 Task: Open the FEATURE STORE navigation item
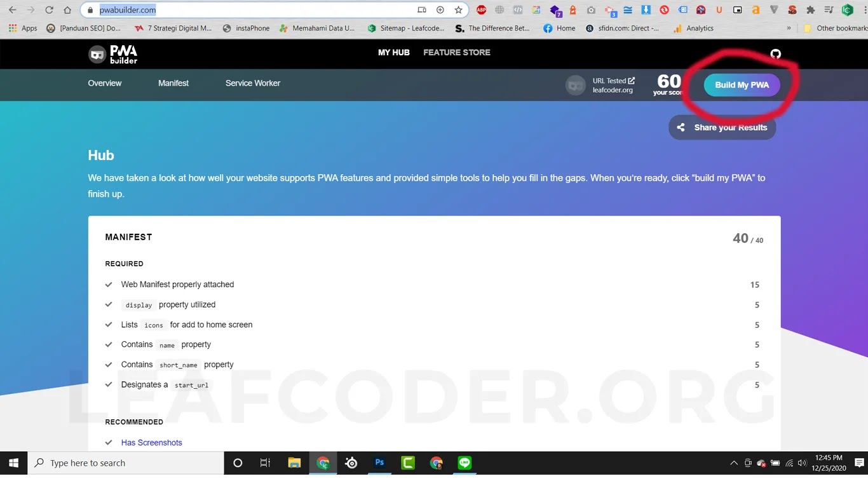[457, 53]
